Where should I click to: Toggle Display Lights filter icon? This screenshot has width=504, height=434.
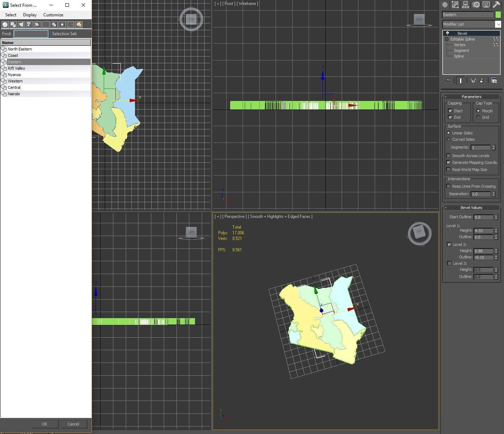click(x=21, y=25)
